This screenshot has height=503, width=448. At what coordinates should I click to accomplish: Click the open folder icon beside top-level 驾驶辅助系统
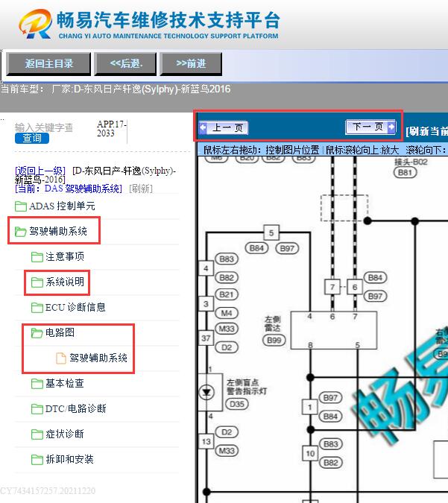click(21, 231)
